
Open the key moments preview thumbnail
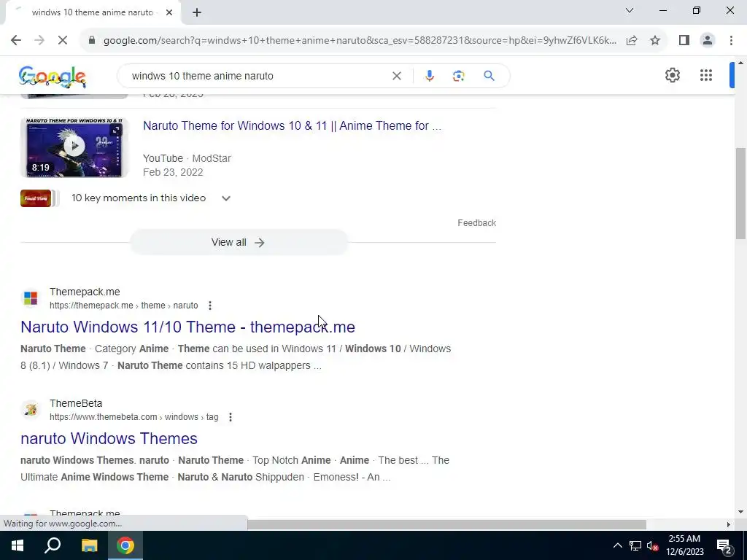click(x=36, y=198)
